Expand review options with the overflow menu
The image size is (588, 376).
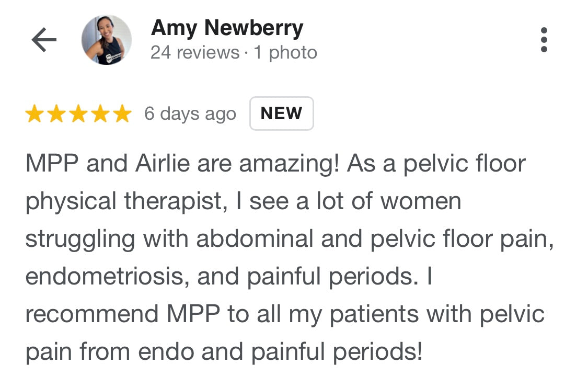545,38
